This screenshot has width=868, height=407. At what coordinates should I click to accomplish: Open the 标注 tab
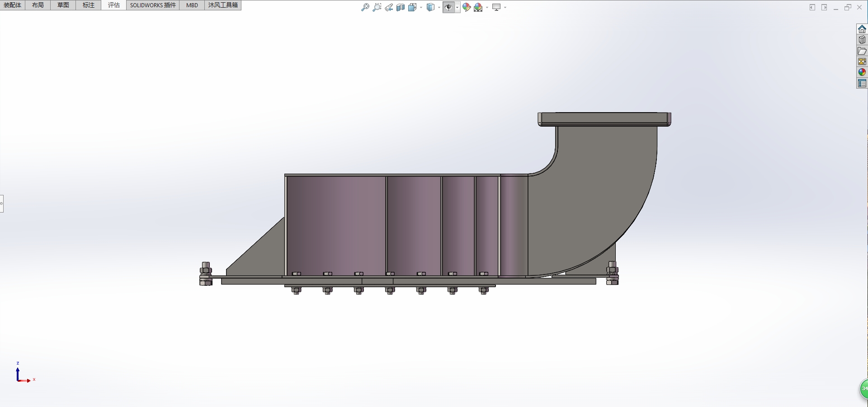pos(89,5)
